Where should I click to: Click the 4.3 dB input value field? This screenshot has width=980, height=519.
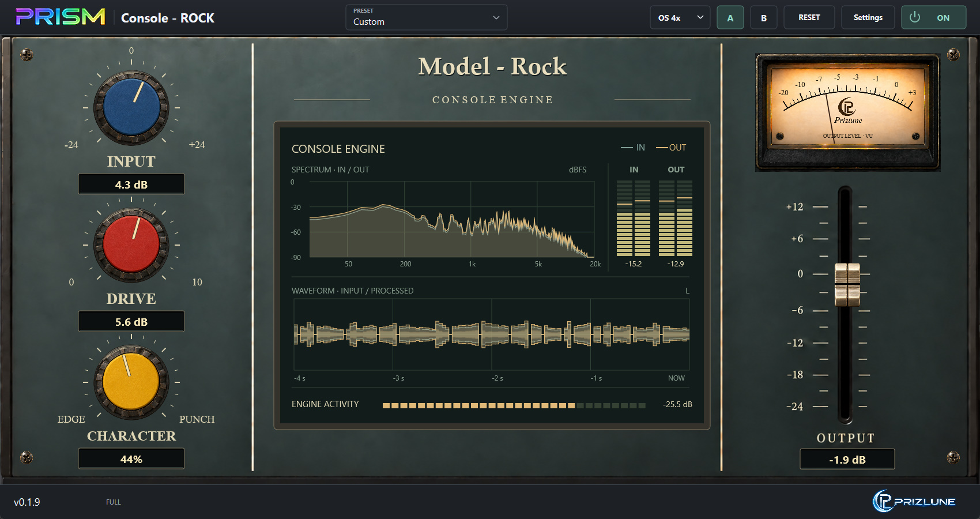pos(131,185)
